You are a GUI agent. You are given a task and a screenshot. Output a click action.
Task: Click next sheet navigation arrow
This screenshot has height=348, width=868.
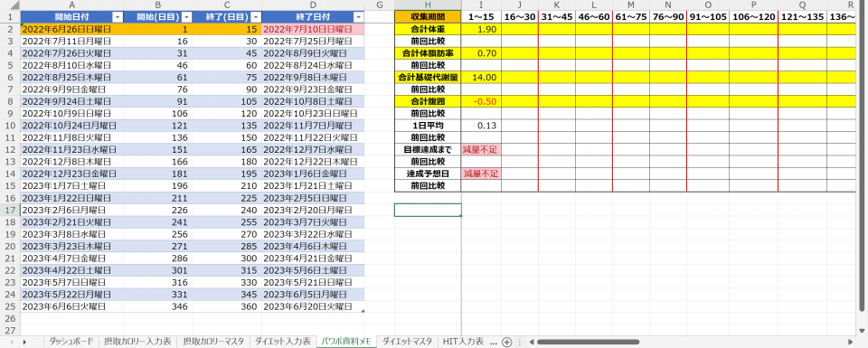coord(24,342)
